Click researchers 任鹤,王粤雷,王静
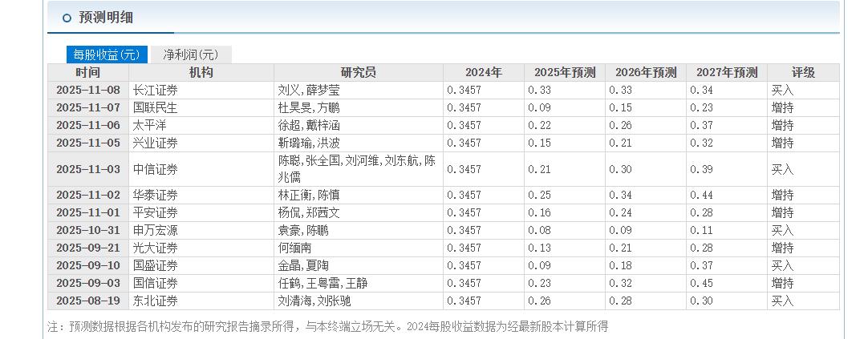The width and height of the screenshot is (868, 339). pos(322,284)
